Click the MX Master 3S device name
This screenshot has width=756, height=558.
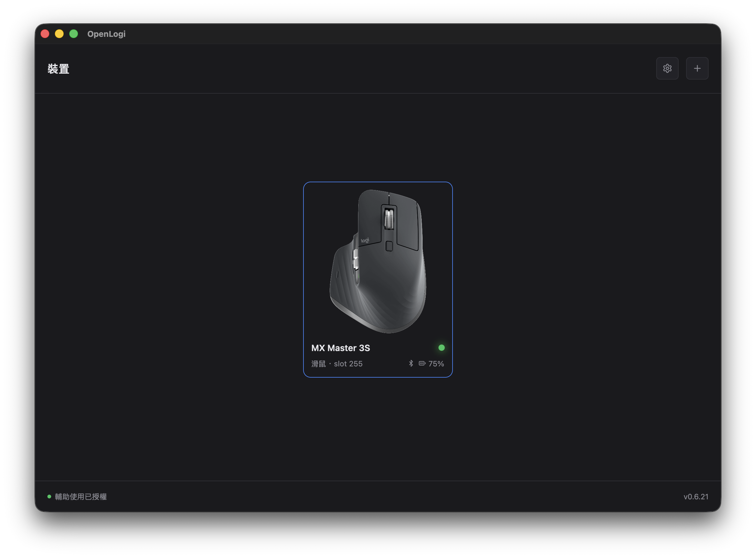(341, 348)
